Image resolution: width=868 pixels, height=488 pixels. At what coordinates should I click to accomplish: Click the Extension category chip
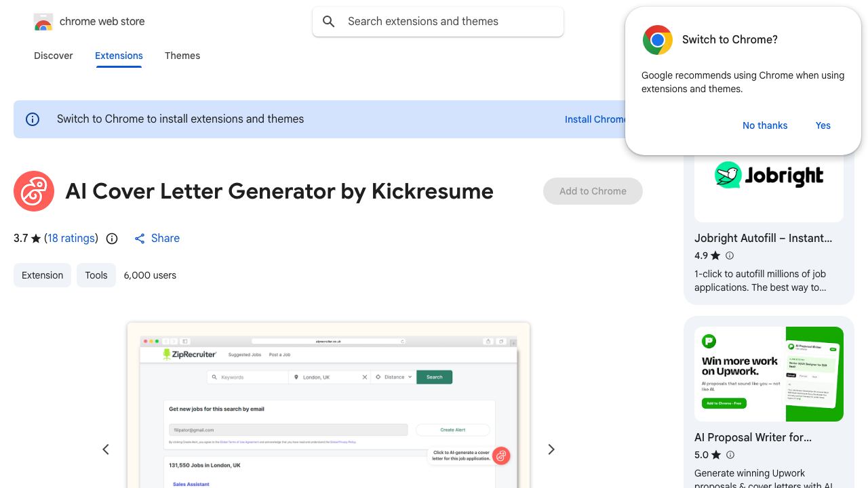(x=42, y=275)
